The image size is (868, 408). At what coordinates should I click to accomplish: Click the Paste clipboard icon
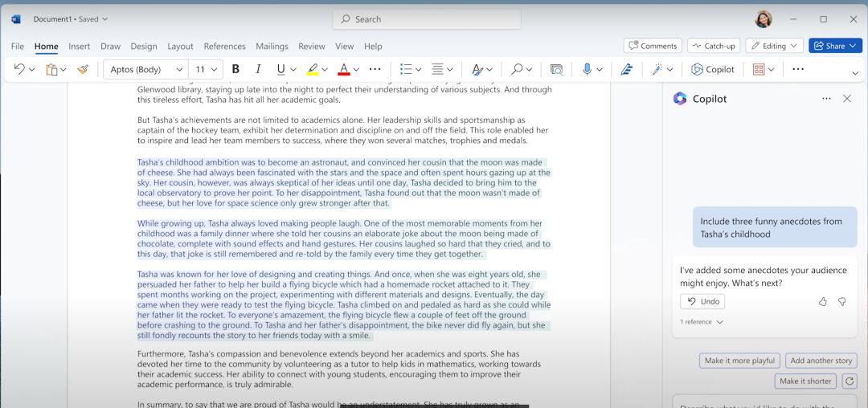coord(51,69)
